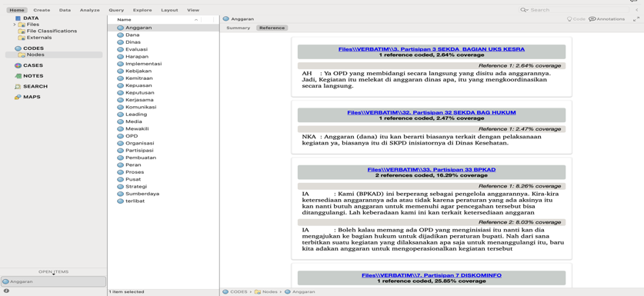The height and width of the screenshot is (296, 644).
Task: Click the expand detail view arrows icon
Action: pos(636,19)
